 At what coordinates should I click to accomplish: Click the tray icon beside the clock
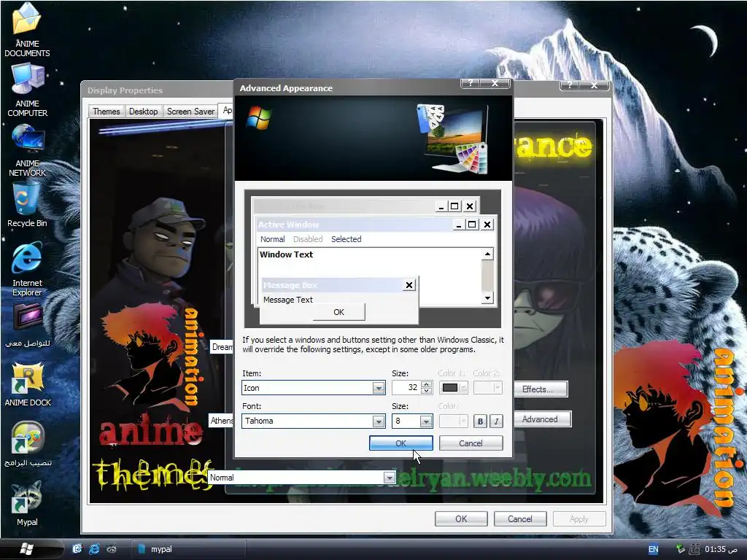(x=694, y=549)
